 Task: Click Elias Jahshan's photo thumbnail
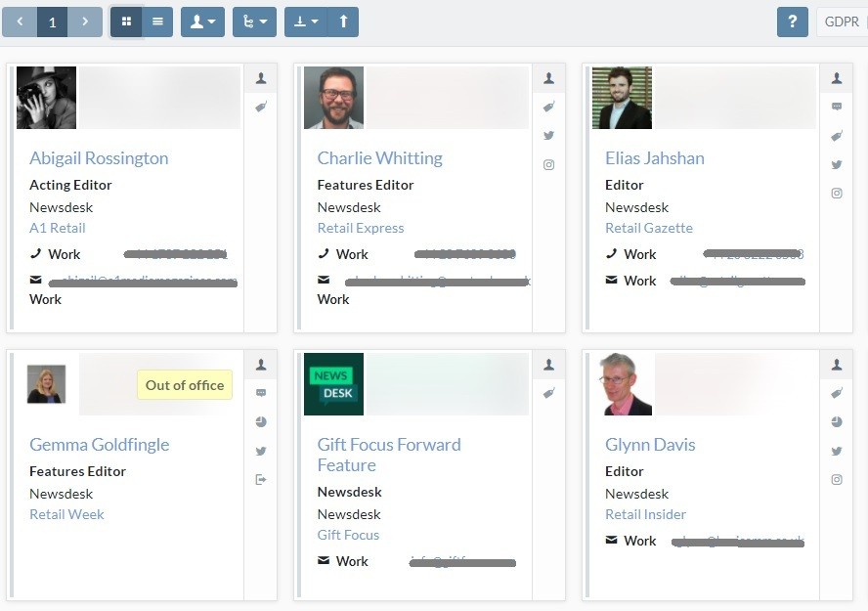[x=623, y=98]
